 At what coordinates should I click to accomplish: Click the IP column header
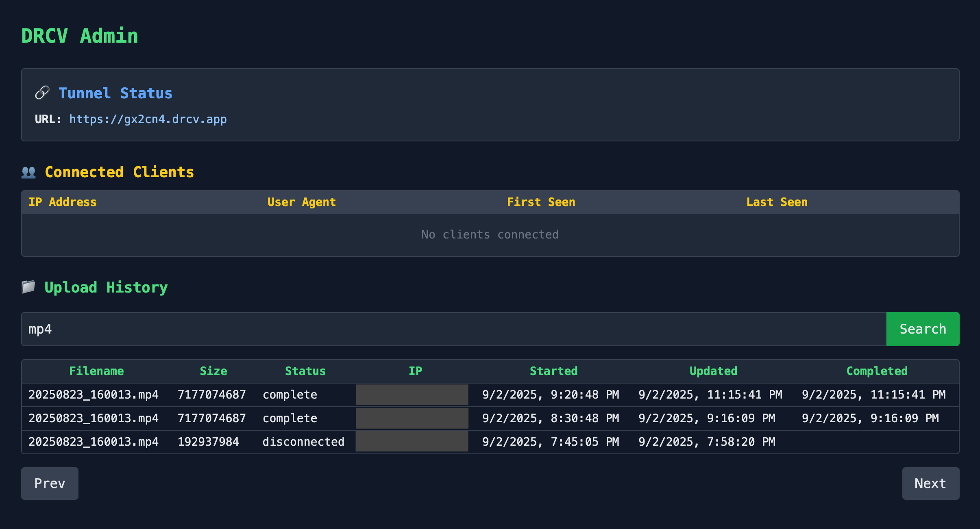pos(415,371)
